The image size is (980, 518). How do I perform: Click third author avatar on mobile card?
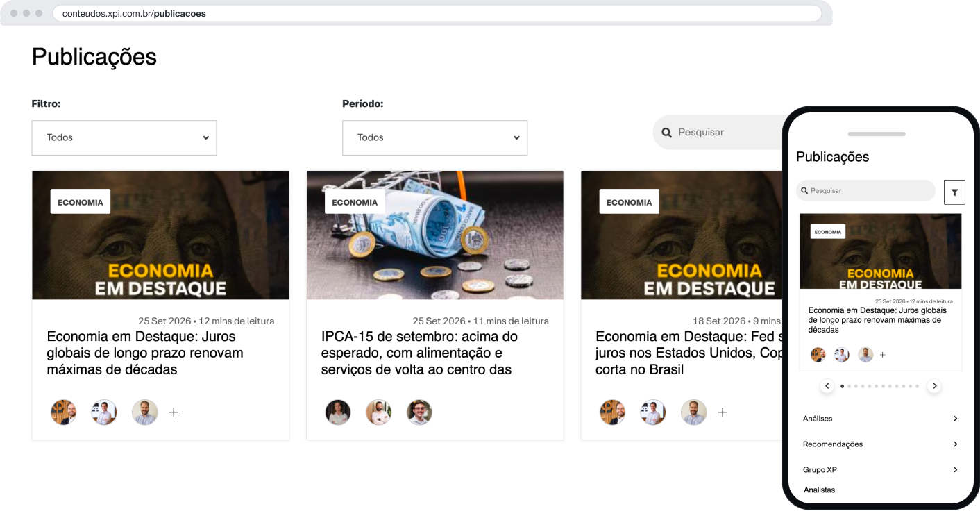(x=865, y=355)
